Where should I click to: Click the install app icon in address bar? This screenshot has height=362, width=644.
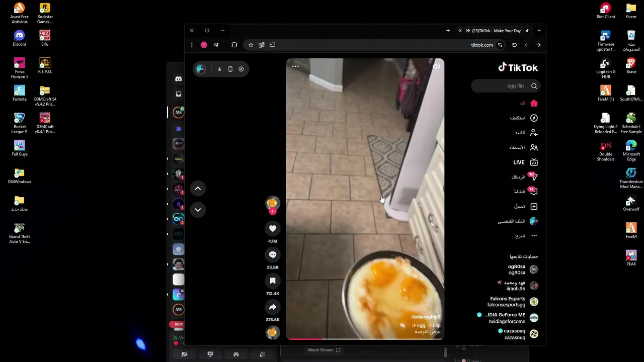click(273, 45)
